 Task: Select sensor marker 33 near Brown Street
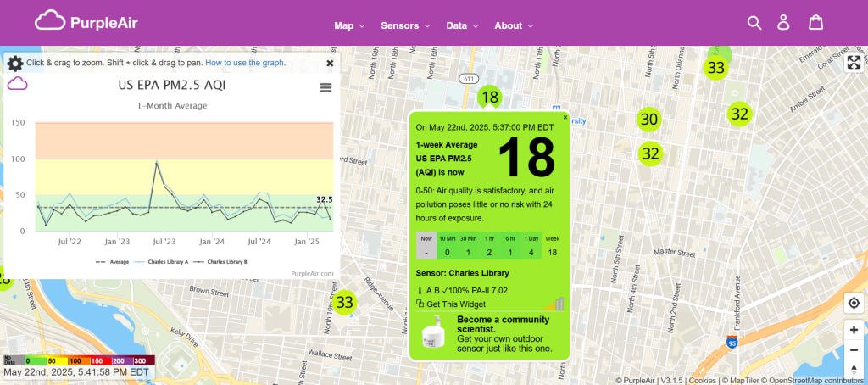344,303
